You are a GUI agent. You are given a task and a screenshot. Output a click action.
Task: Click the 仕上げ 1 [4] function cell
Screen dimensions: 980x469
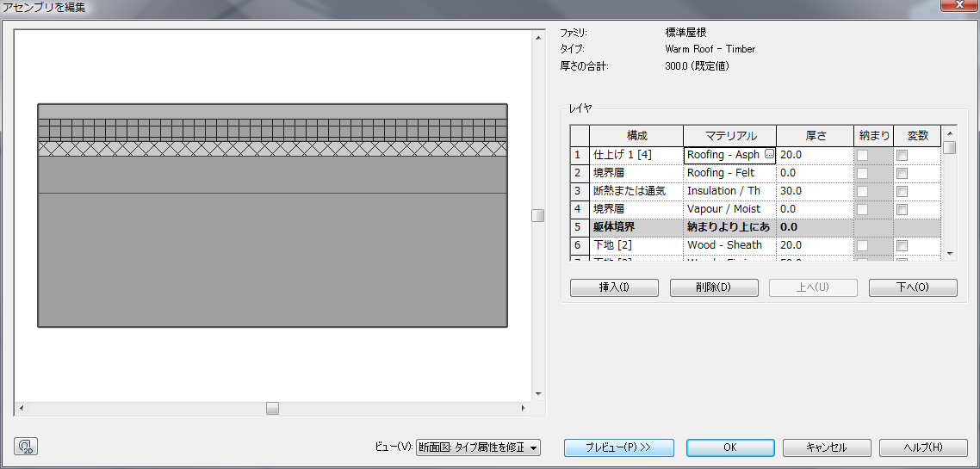coord(636,155)
